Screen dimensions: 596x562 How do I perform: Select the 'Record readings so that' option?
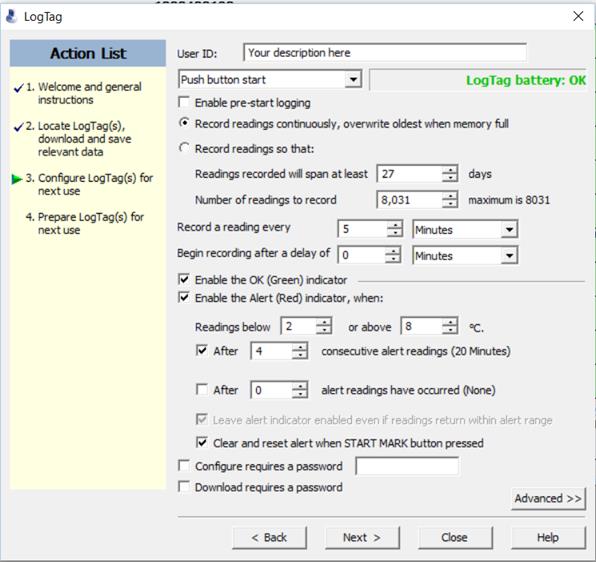pyautogui.click(x=184, y=148)
